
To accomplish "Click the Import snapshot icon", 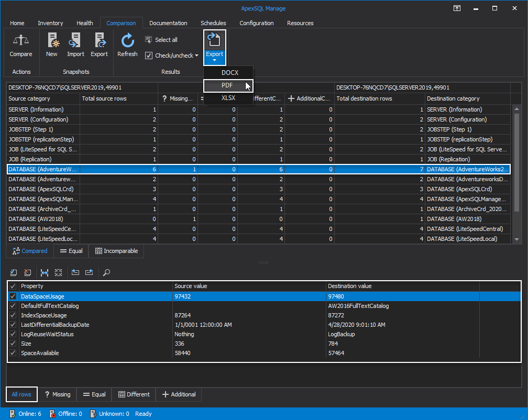I will point(75,40).
